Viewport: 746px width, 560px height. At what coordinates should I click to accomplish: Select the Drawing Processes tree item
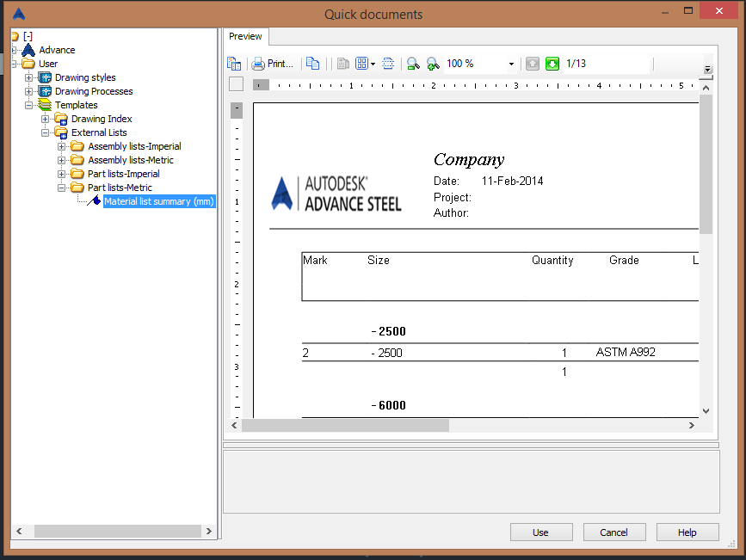94,91
